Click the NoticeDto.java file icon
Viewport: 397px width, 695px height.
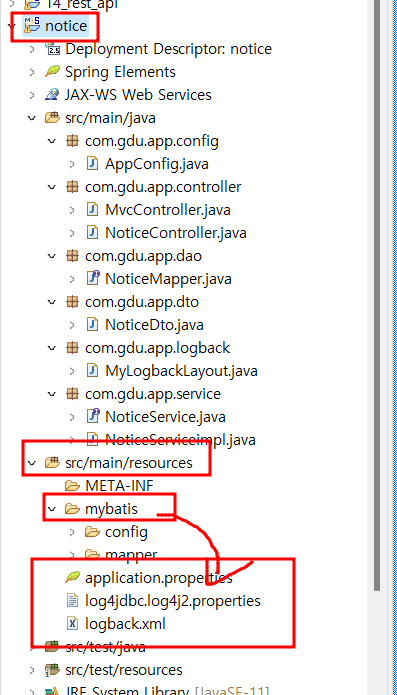(92, 325)
